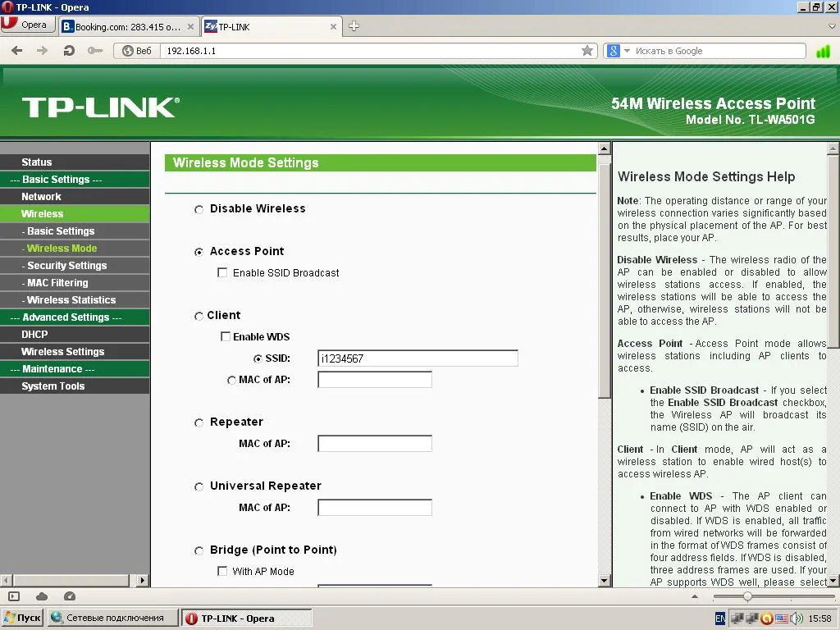Click the Opera Turbo signal bars icon
The image size is (840, 630).
coord(823,52)
